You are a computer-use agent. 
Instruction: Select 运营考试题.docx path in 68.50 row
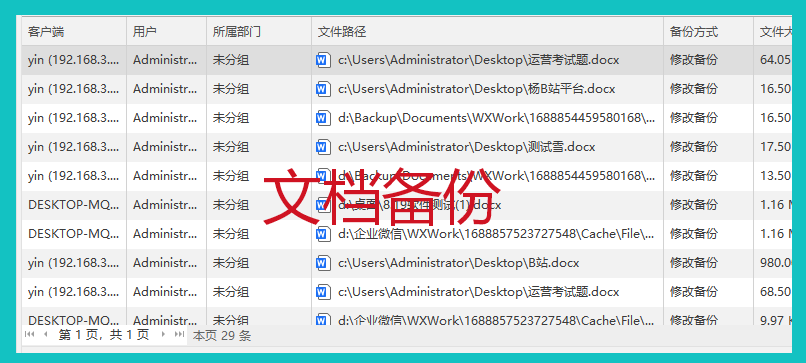pyautogui.click(x=479, y=293)
